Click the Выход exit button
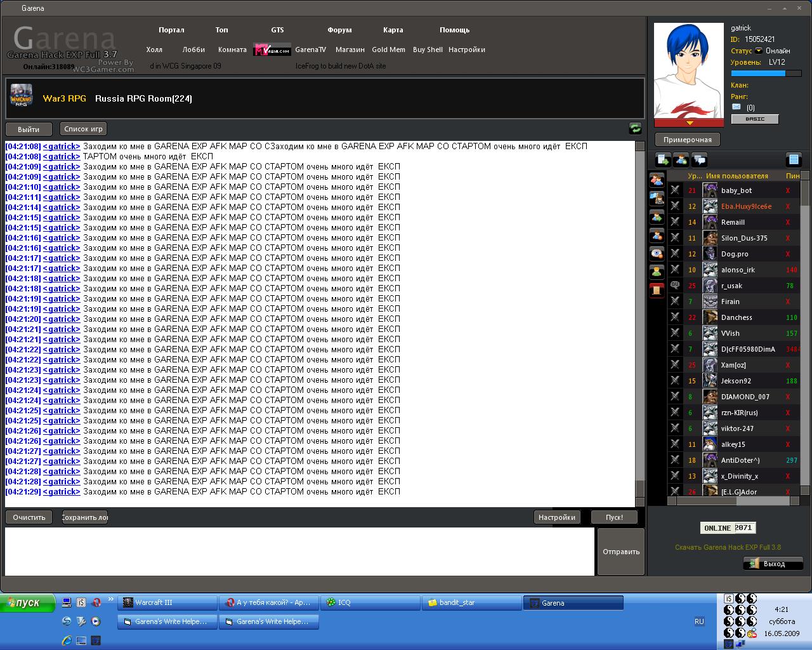This screenshot has width=812, height=650. click(x=773, y=564)
